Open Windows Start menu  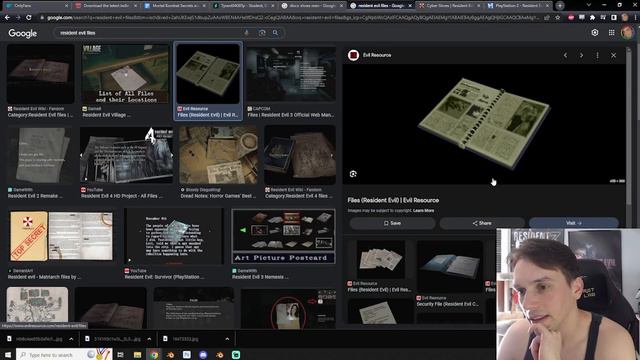click(x=7, y=355)
